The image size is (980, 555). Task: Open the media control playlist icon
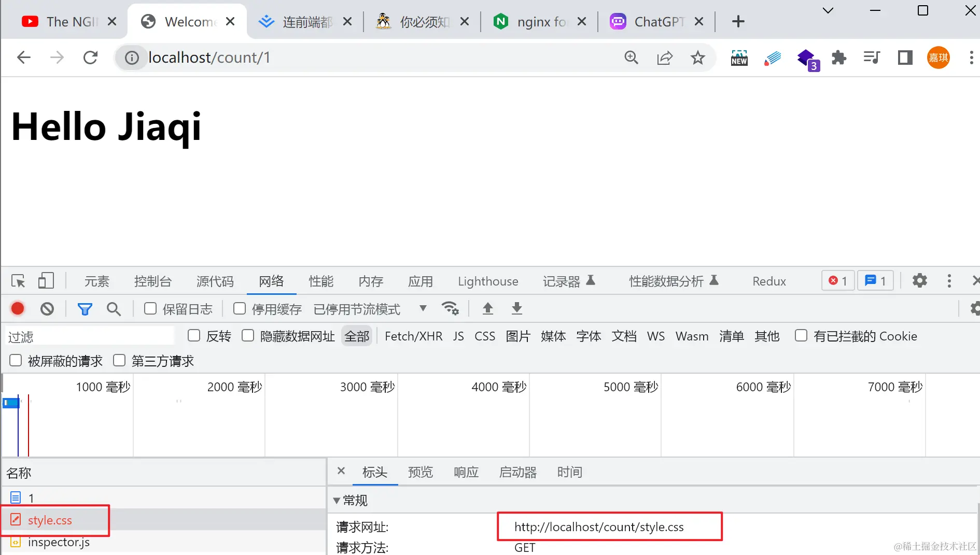(x=872, y=58)
